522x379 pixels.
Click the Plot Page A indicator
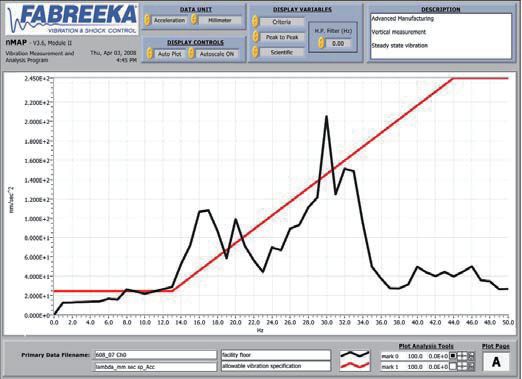pyautogui.click(x=496, y=362)
